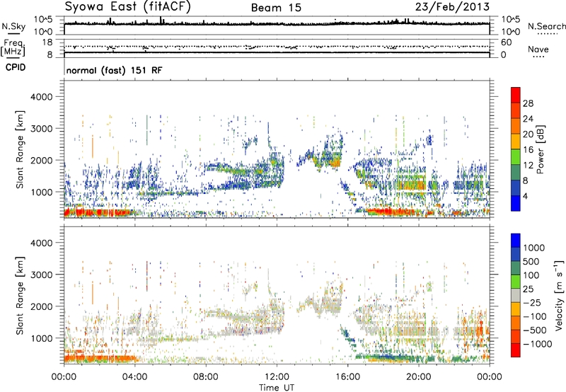Select the '20' Power colorbar label
566x392 pixels.
528,134
